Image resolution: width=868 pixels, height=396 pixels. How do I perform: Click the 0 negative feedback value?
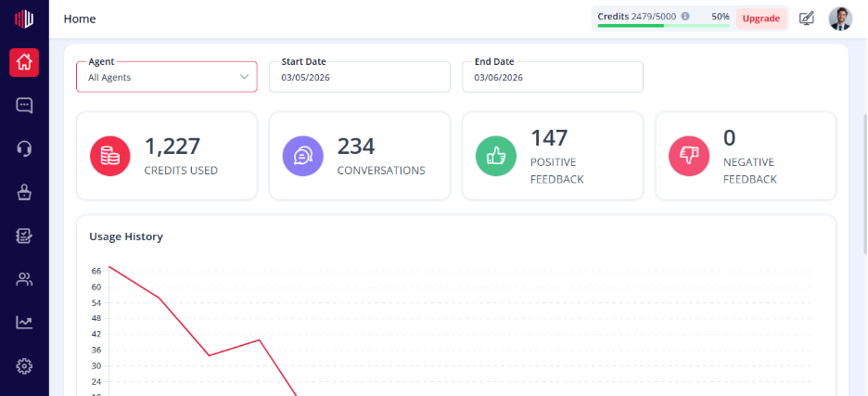[729, 138]
